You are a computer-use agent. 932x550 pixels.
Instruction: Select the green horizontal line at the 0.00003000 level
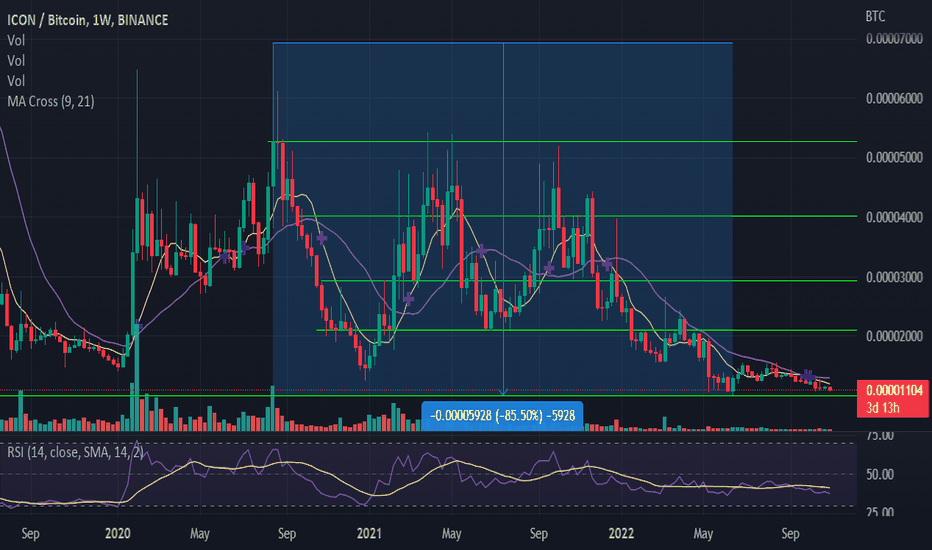[588, 281]
